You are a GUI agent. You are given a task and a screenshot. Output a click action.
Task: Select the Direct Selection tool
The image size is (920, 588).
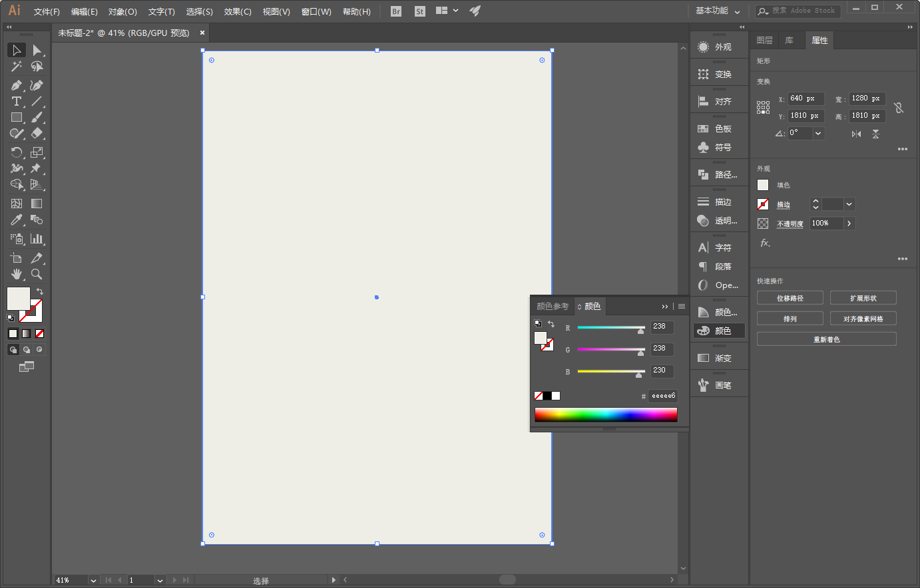point(37,50)
